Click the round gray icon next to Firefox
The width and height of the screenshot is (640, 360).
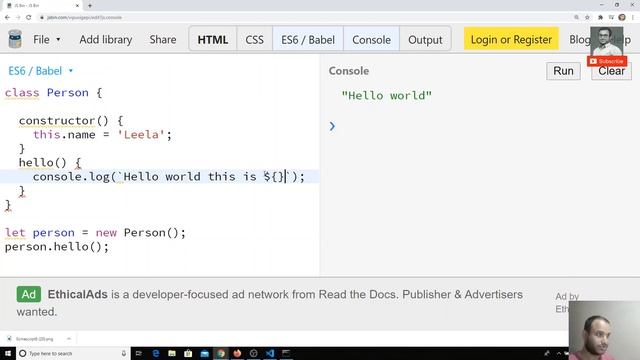click(x=253, y=353)
